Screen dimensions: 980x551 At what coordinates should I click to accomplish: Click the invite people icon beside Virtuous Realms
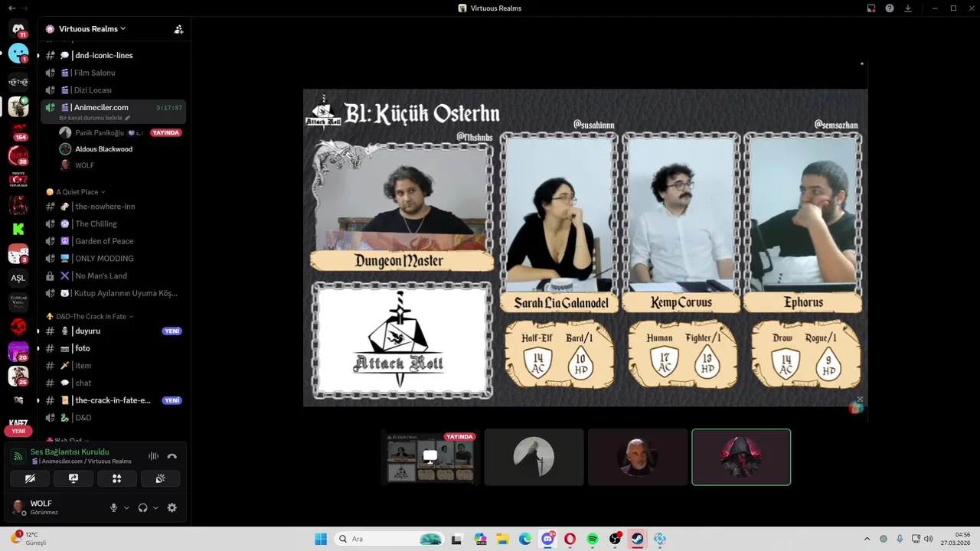click(x=178, y=29)
